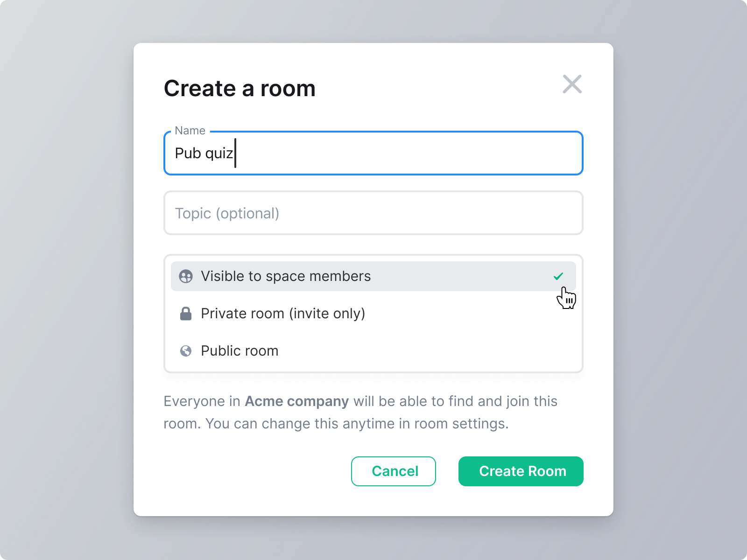Click the Create a room heading
This screenshot has width=747, height=560.
pos(240,88)
